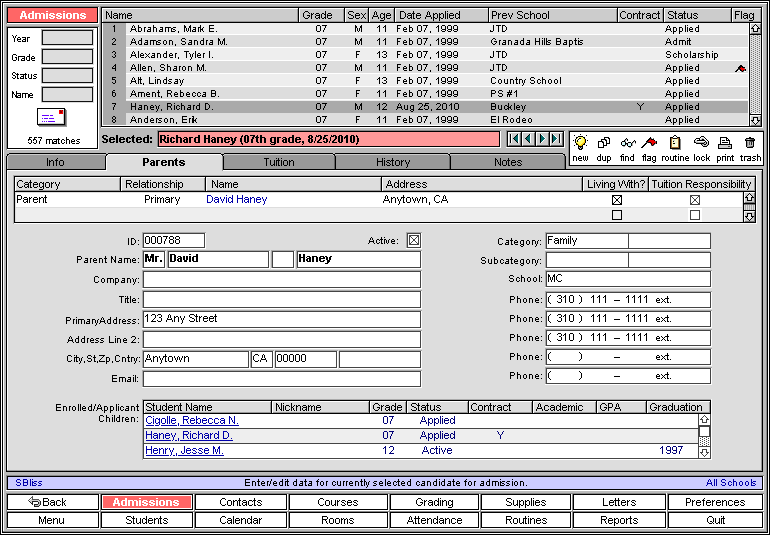The height and width of the screenshot is (535, 770).
Task: Click the Name filter field
Action: pyautogui.click(x=67, y=94)
